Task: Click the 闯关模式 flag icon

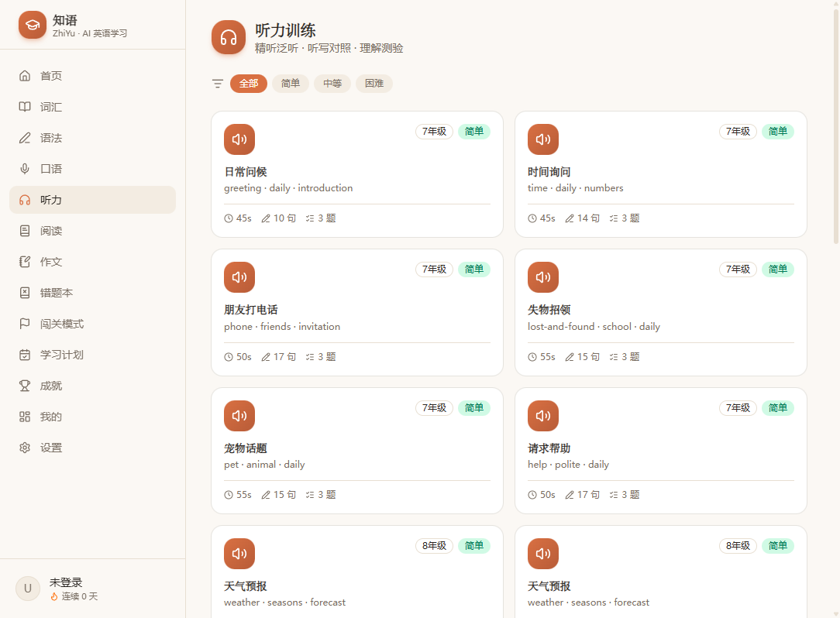Action: tap(25, 324)
